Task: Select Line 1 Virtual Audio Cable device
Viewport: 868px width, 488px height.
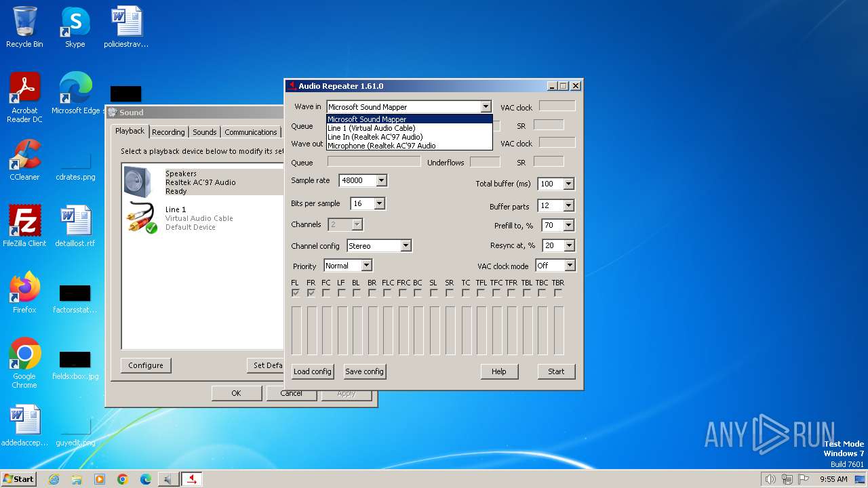Action: (x=203, y=218)
